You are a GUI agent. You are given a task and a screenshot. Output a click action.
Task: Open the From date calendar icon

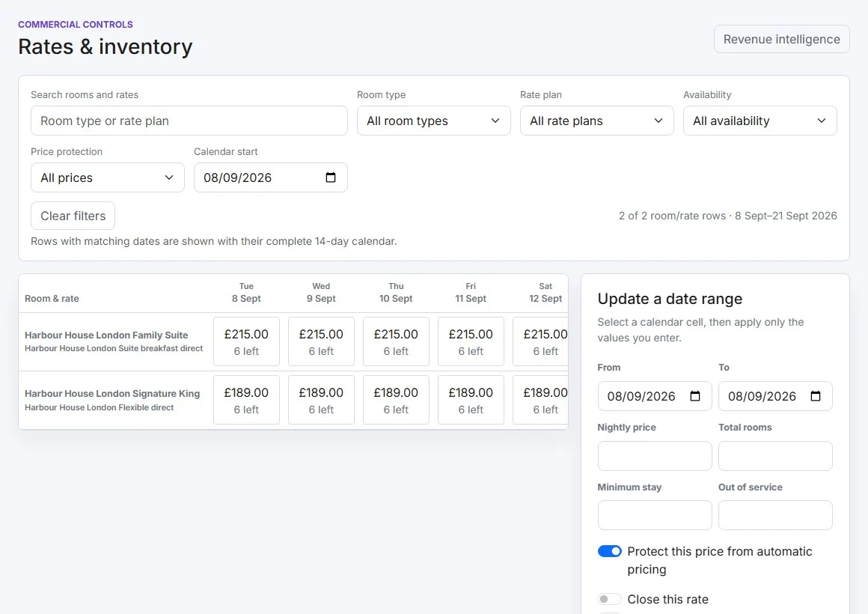tap(695, 396)
